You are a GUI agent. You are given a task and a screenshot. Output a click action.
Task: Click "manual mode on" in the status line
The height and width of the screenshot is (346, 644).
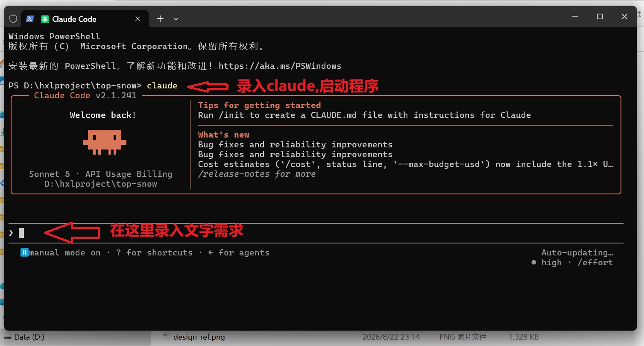coord(64,253)
